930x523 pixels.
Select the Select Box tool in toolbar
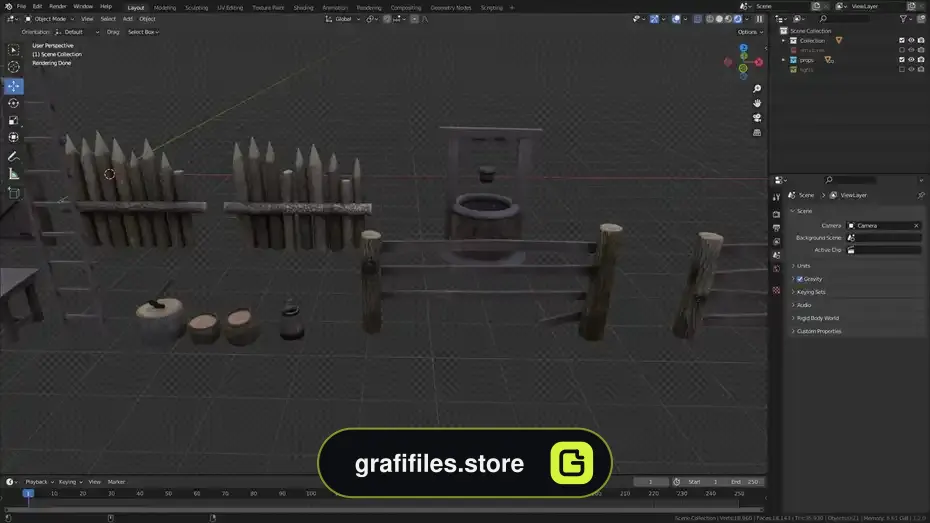pyautogui.click(x=13, y=50)
